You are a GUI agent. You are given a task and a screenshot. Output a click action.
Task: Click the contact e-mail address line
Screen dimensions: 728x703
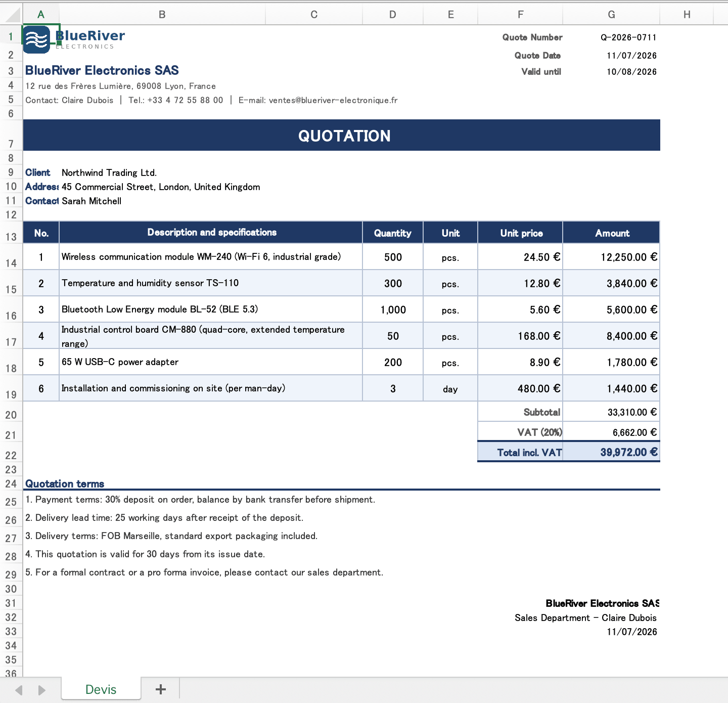318,100
